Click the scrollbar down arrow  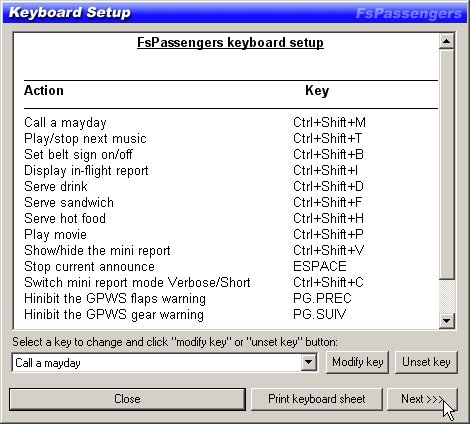pos(446,320)
